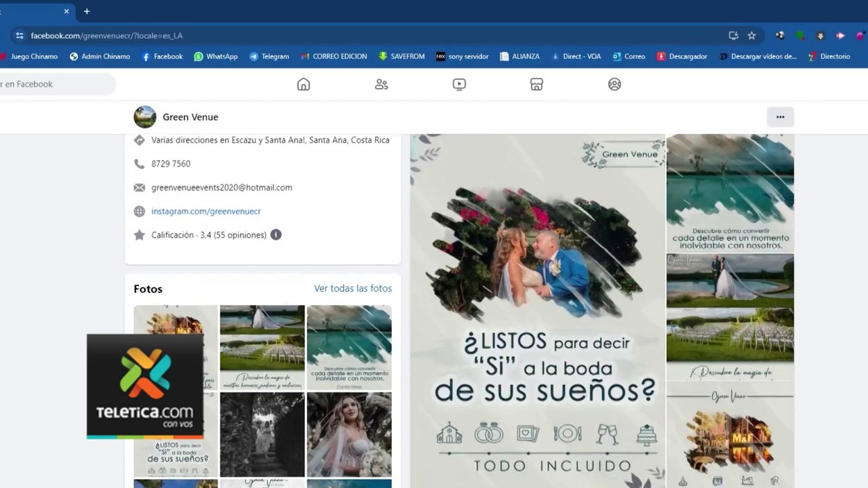The width and height of the screenshot is (868, 488).
Task: Open the CORREO EDICION bookmark
Action: pyautogui.click(x=334, y=57)
